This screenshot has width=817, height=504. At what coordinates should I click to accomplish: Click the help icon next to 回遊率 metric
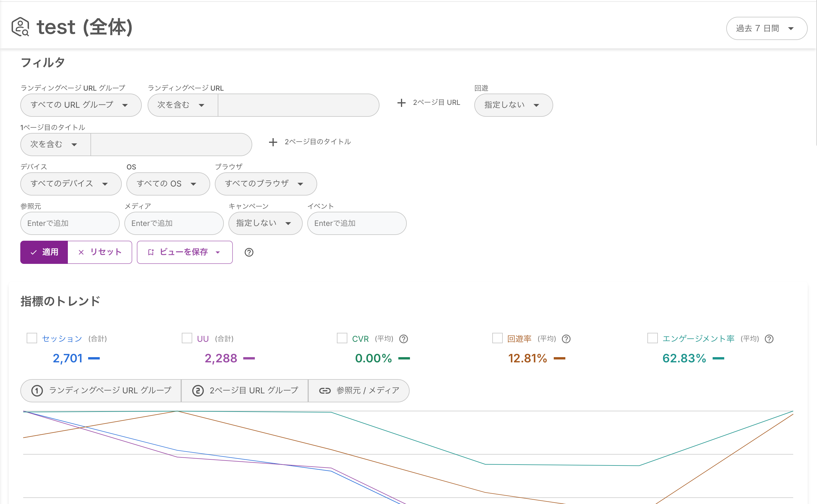click(x=566, y=339)
